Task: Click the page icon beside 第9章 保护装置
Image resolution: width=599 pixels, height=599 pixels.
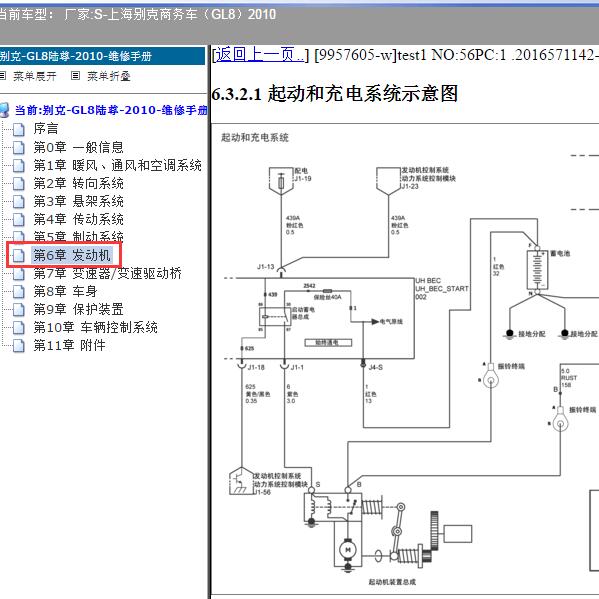Action: point(18,309)
